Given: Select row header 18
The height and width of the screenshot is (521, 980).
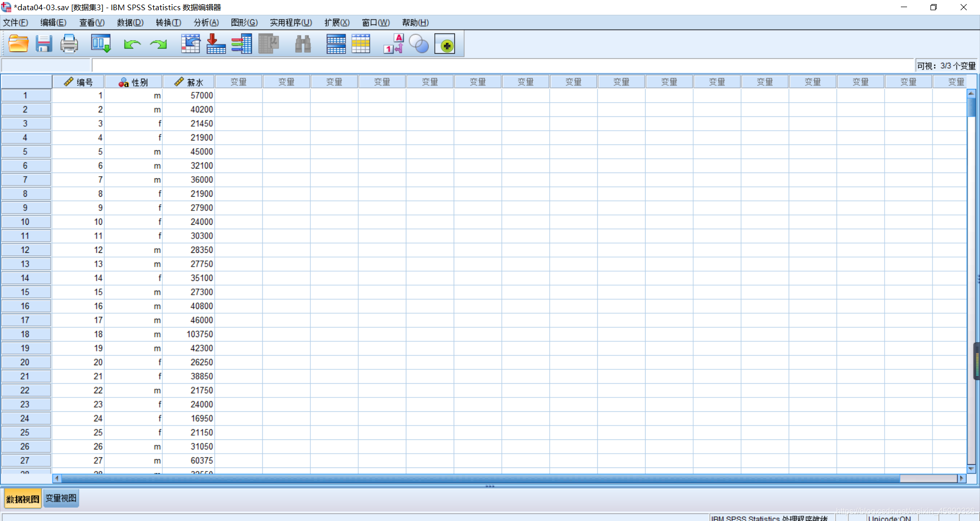Looking at the screenshot, I should [x=26, y=334].
